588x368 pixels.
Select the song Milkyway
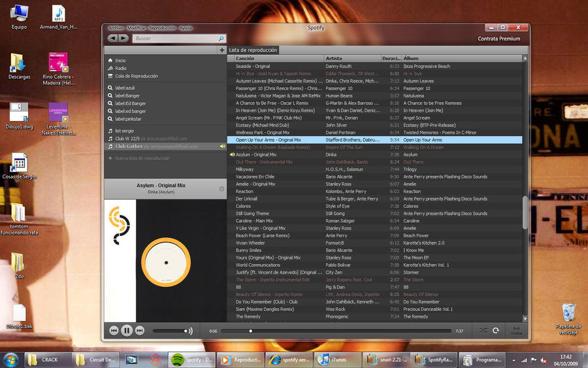(x=244, y=169)
